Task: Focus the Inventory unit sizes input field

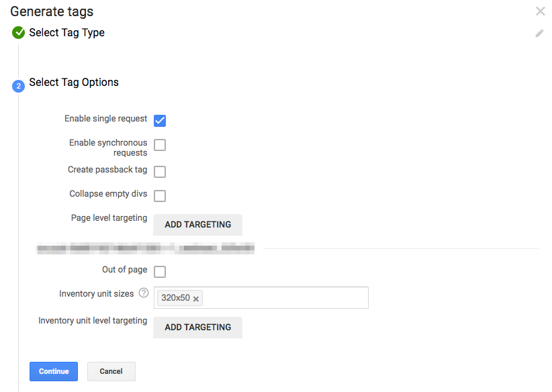Action: pyautogui.click(x=261, y=298)
